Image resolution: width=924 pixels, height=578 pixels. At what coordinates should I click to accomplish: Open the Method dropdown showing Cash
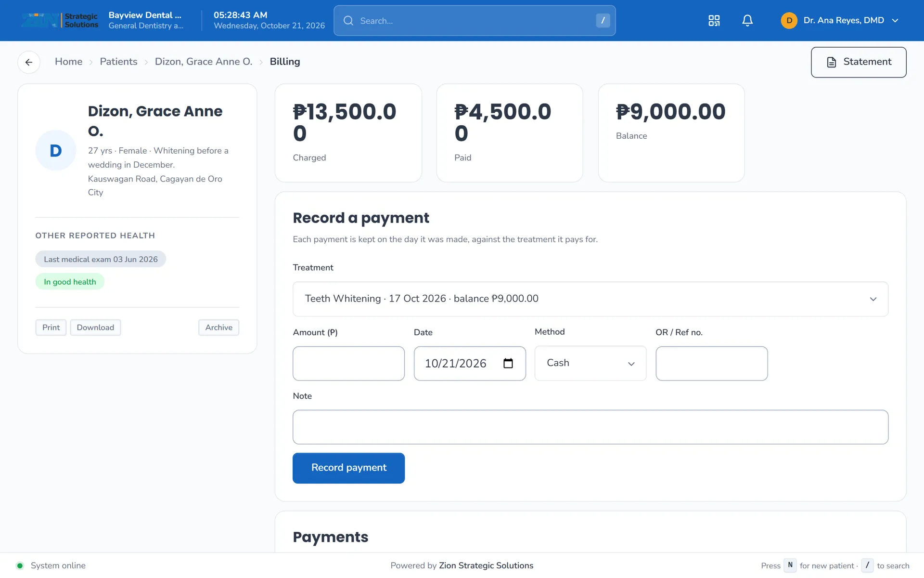click(x=590, y=363)
